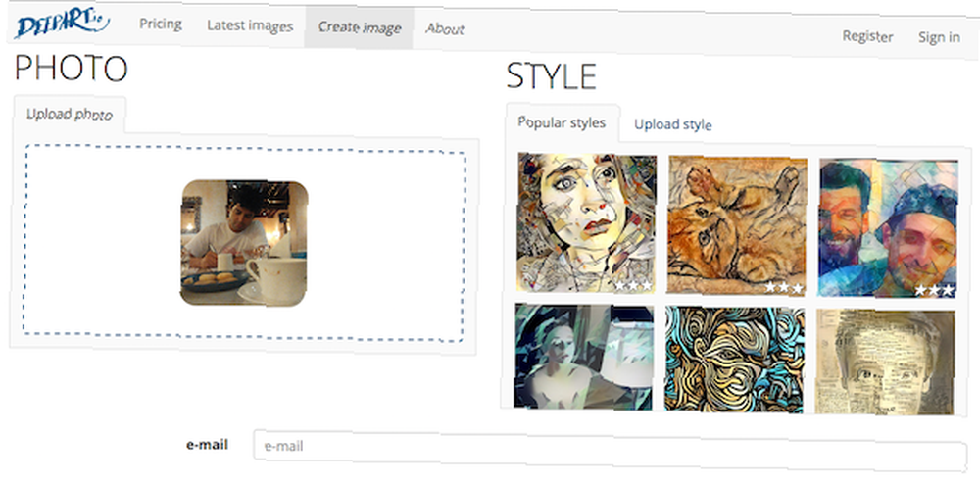Click inside the dashed photo drop zone
This screenshot has height=484, width=980.
[x=244, y=243]
